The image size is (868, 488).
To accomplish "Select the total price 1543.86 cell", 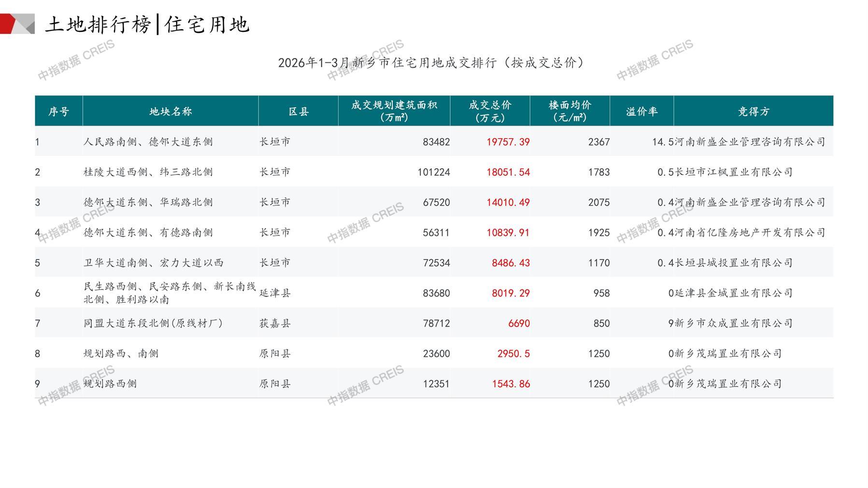I will click(x=511, y=384).
